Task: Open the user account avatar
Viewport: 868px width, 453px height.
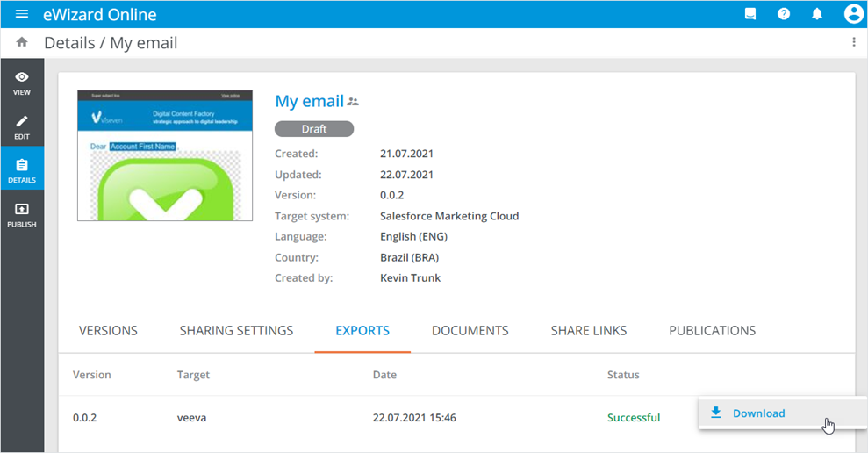Action: click(853, 14)
